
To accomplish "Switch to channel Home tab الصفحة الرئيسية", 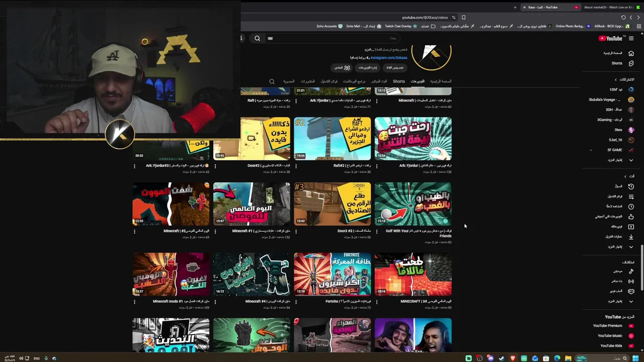I will pos(441,81).
